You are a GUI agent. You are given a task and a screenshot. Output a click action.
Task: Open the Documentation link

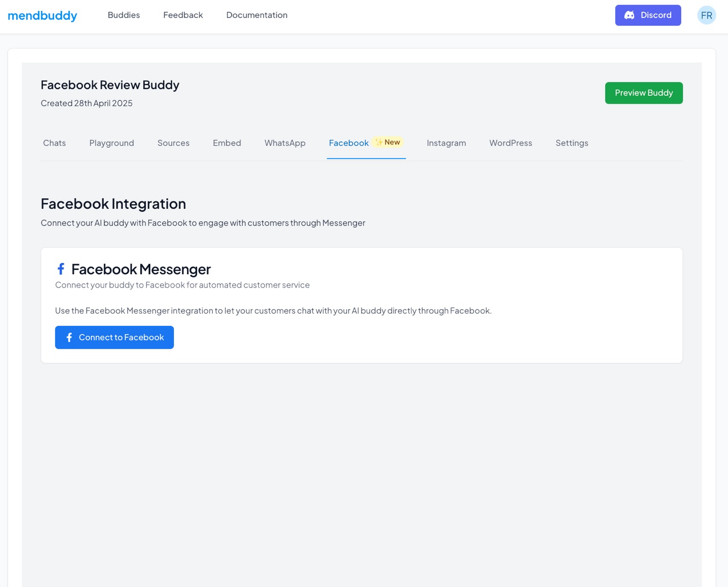click(x=257, y=15)
